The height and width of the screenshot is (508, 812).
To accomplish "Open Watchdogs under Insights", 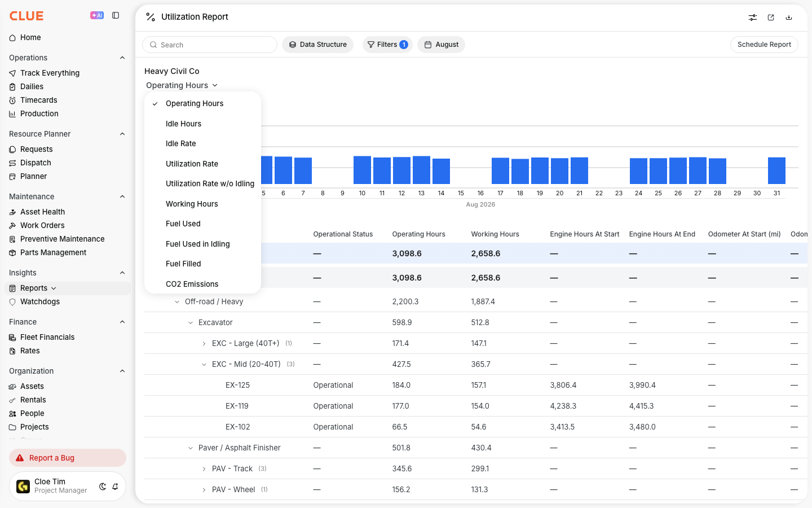I will coord(39,301).
